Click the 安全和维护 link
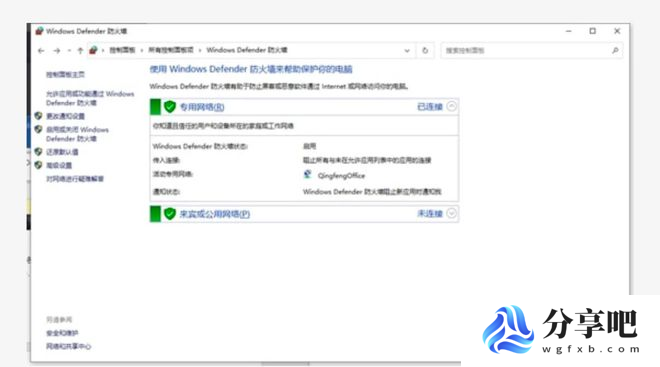660x367 pixels. point(62,333)
